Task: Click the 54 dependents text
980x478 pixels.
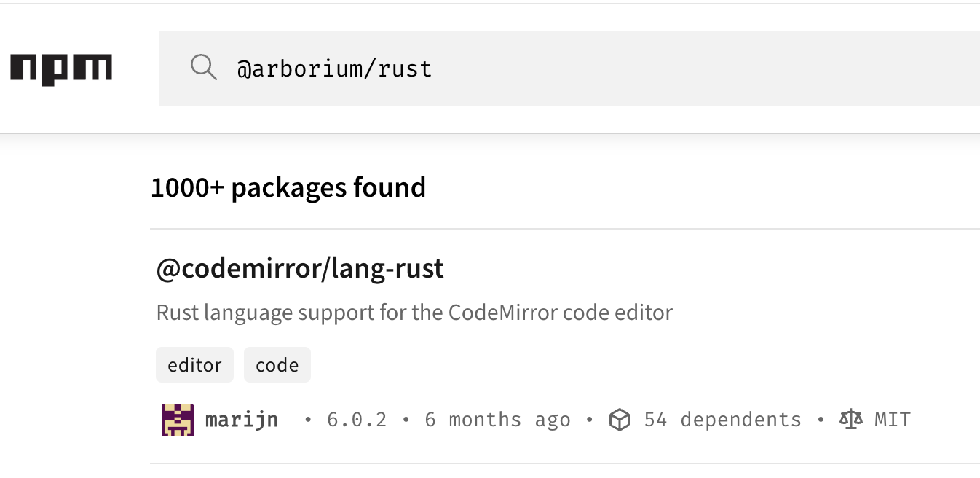Action: click(x=723, y=419)
